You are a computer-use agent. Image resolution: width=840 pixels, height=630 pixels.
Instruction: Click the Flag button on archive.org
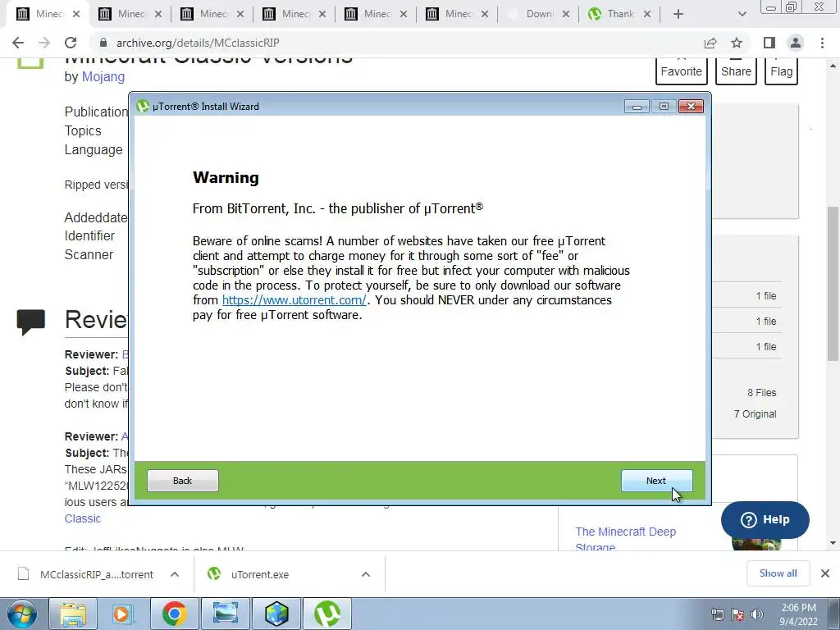[782, 71]
